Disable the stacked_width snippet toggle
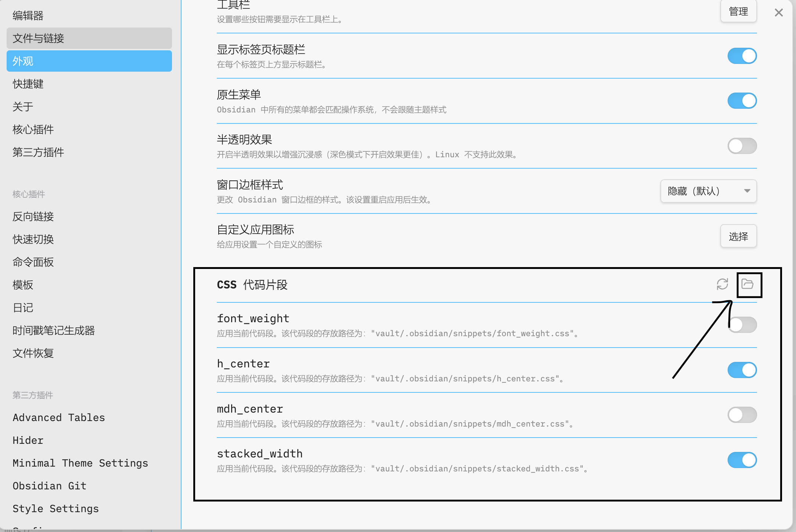The image size is (796, 532). (742, 460)
